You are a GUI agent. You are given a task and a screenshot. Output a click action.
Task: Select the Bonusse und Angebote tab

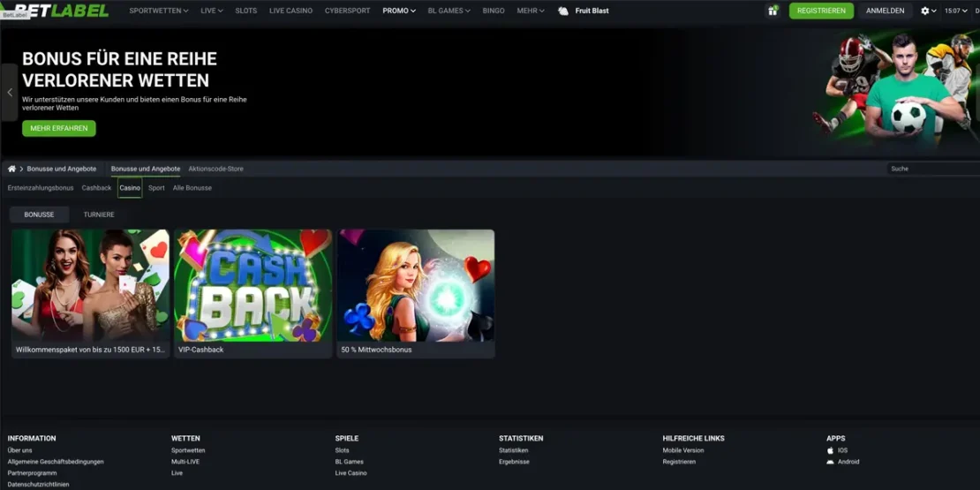[146, 169]
